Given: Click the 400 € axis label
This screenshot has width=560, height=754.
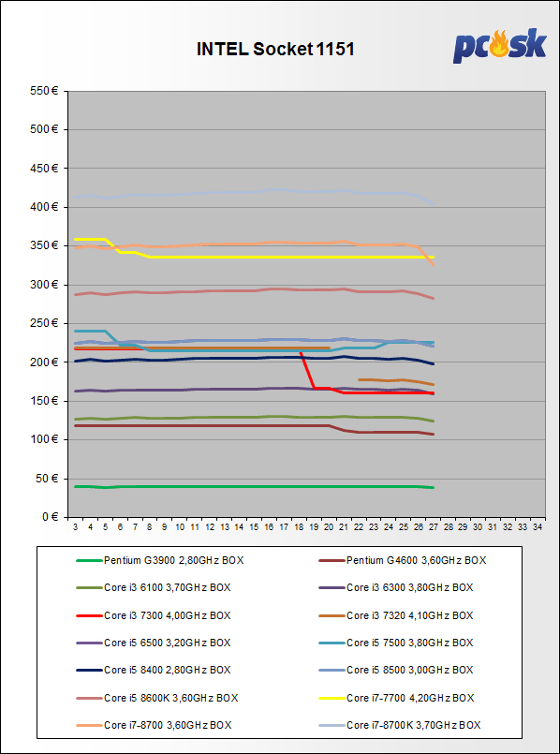Looking at the screenshot, I should 45,207.
